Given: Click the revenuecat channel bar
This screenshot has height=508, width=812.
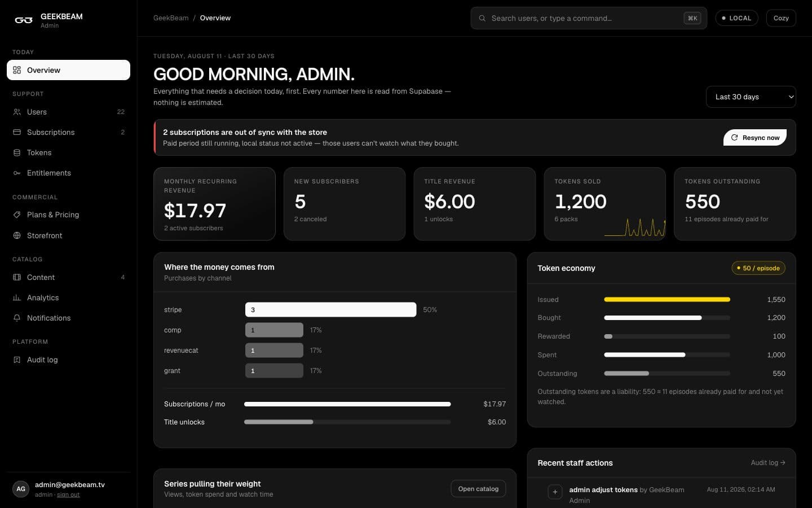Looking at the screenshot, I should pyautogui.click(x=274, y=350).
